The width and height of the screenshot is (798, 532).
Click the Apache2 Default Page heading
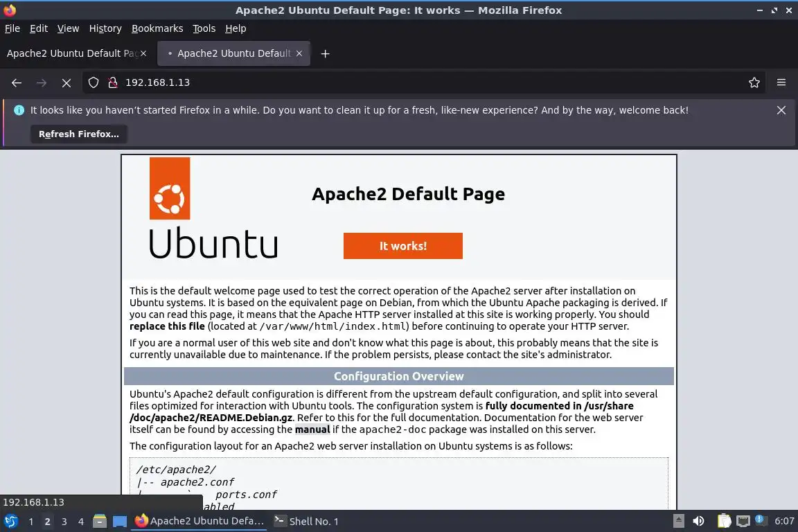click(x=408, y=193)
